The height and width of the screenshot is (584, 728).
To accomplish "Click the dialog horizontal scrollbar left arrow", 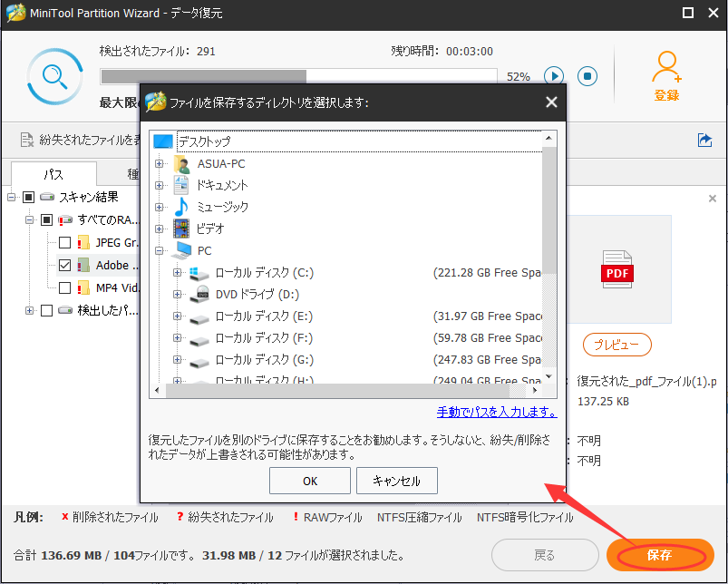I will tap(157, 391).
